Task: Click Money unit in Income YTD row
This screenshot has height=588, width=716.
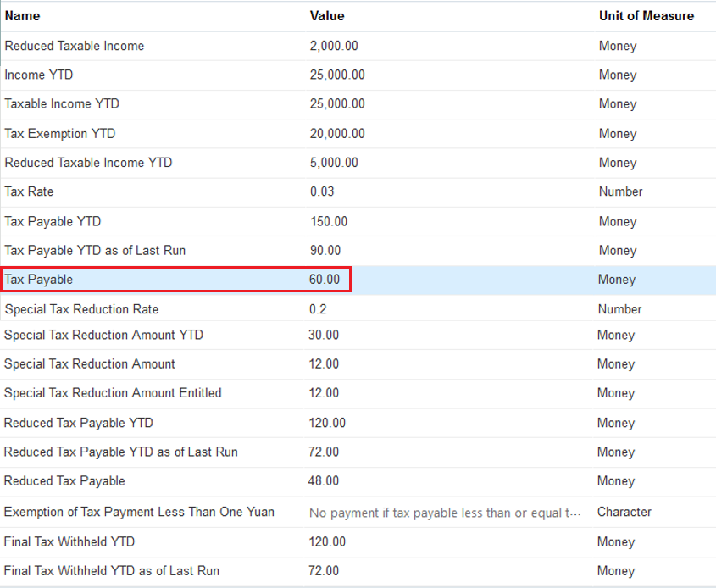Action: [618, 75]
